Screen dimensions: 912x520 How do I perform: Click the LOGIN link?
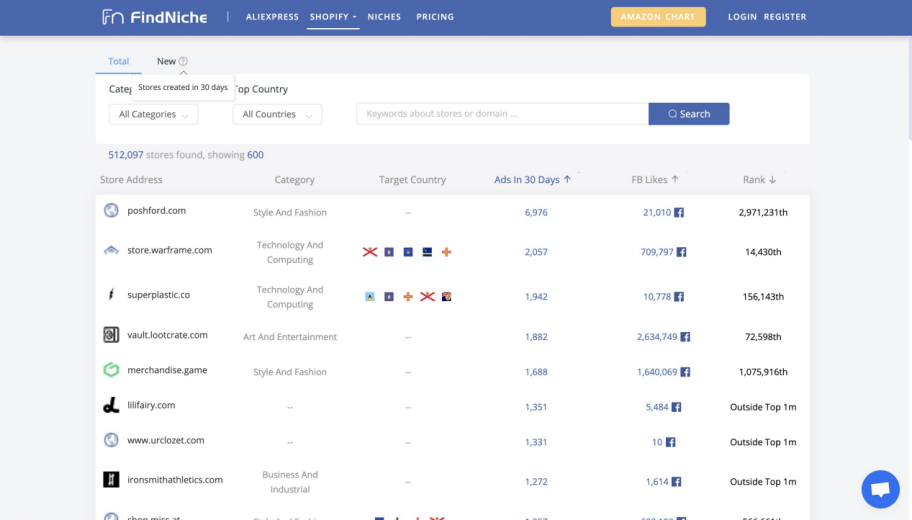click(742, 17)
